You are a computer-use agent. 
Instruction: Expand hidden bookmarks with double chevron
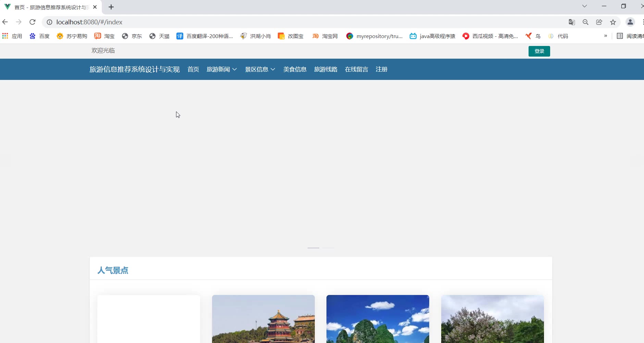tap(606, 36)
